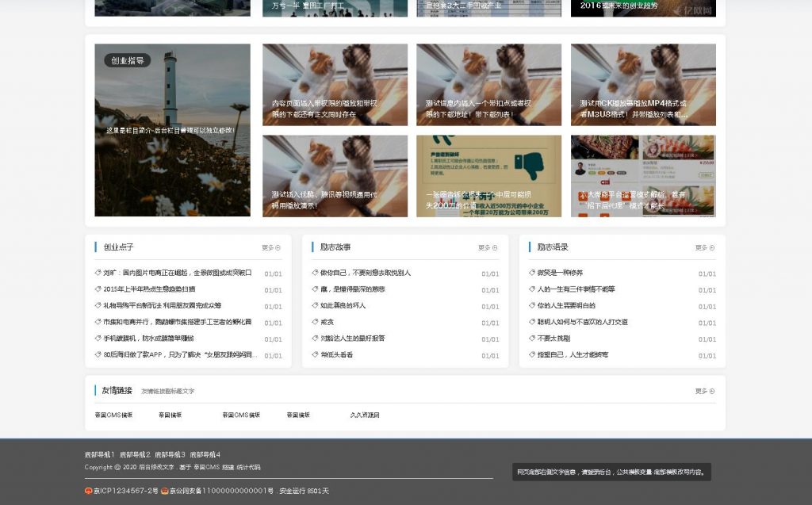Click tag icon beside 如此善良的坏人

(315, 305)
